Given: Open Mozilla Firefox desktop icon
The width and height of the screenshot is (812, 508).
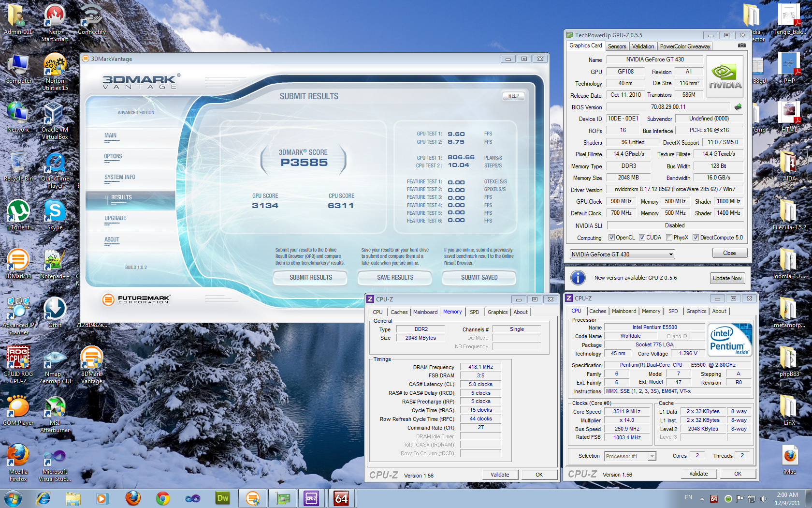Looking at the screenshot, I should tap(18, 463).
